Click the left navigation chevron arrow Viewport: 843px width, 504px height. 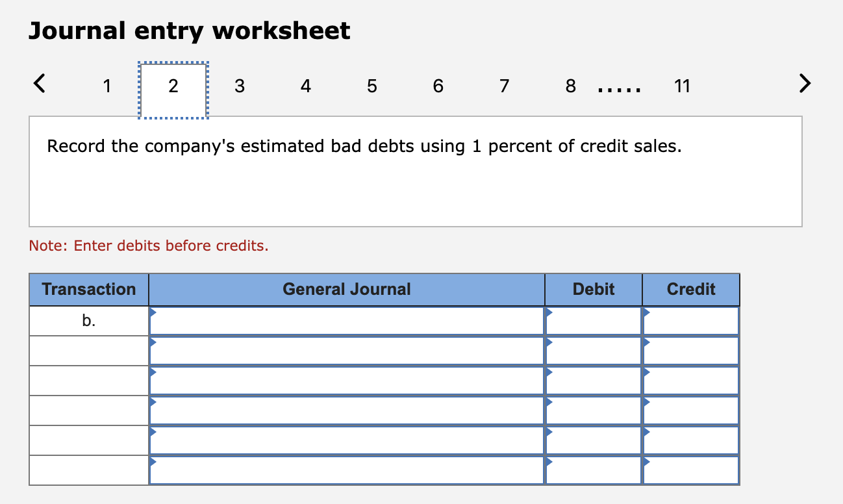tap(39, 83)
